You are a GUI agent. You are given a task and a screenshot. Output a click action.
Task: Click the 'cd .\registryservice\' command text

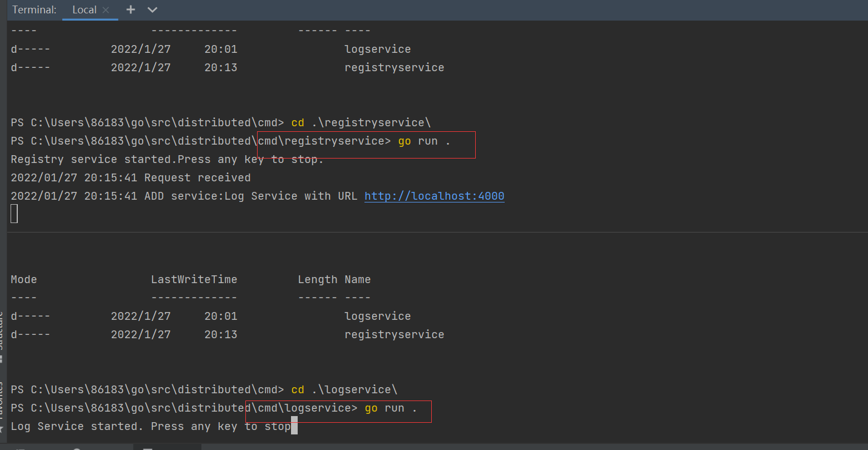point(361,122)
